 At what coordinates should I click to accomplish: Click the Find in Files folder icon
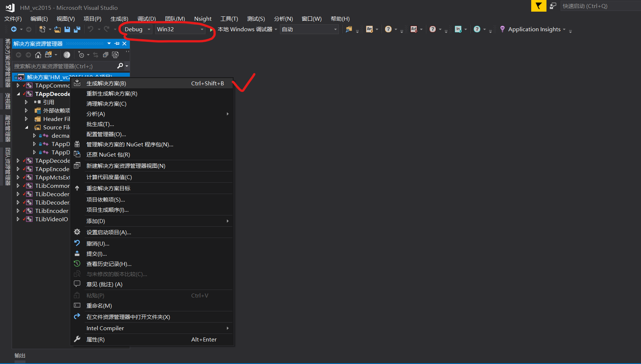[x=349, y=29]
